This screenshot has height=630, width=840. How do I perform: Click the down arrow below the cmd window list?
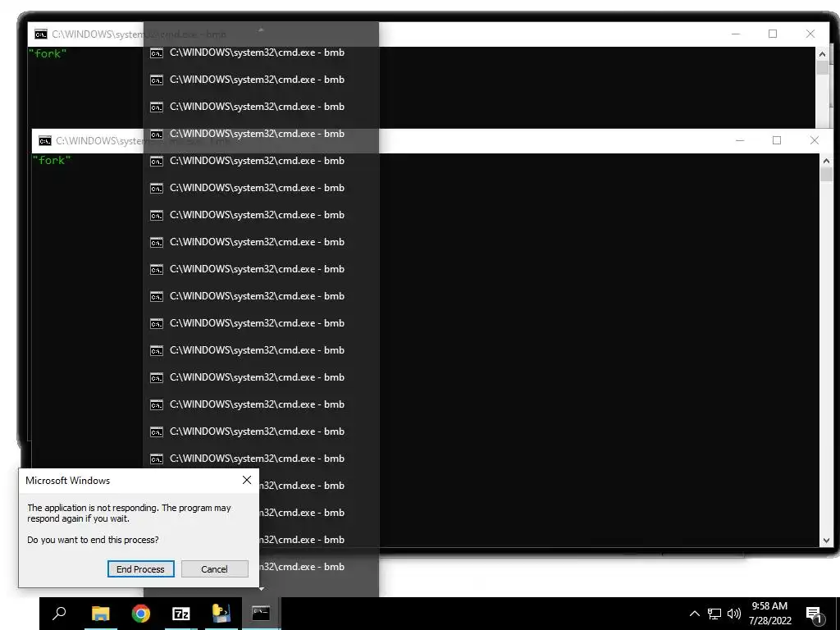pyautogui.click(x=262, y=589)
